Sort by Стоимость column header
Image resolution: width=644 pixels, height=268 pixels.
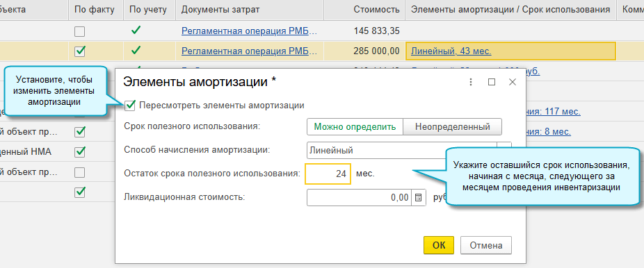point(377,10)
